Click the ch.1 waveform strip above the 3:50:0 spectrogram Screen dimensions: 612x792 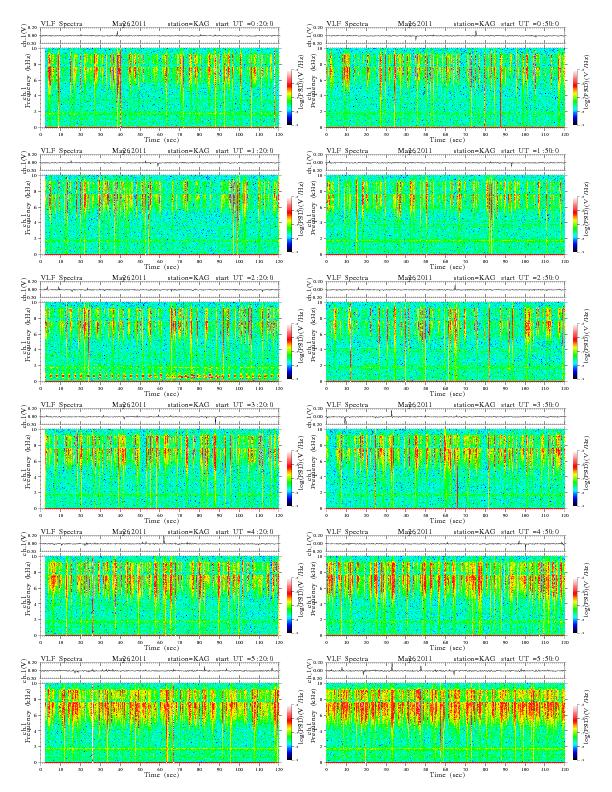pyautogui.click(x=445, y=417)
